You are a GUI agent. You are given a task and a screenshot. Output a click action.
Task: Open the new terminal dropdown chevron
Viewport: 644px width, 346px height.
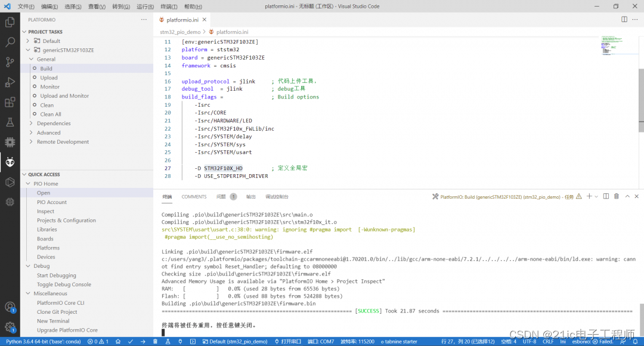pos(595,196)
